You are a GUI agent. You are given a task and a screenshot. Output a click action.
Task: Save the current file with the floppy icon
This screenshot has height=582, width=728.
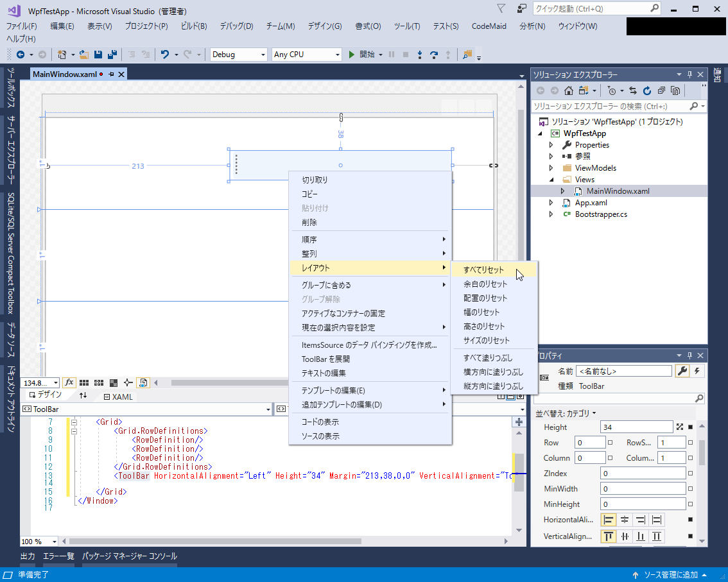point(98,55)
